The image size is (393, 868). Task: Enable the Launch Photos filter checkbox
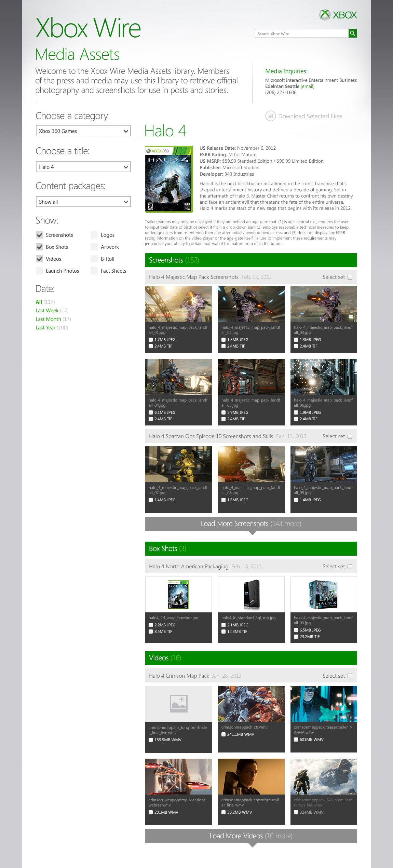coord(40,271)
